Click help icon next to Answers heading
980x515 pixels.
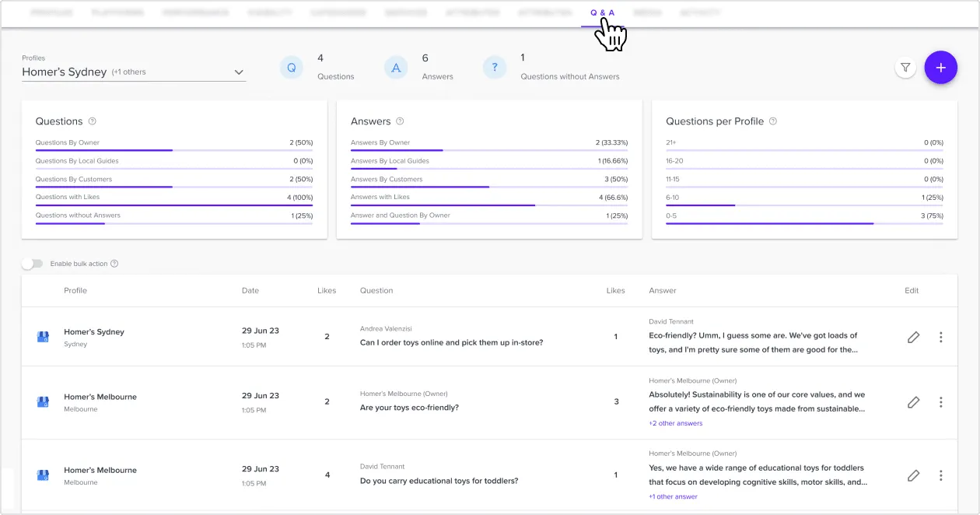pos(400,121)
